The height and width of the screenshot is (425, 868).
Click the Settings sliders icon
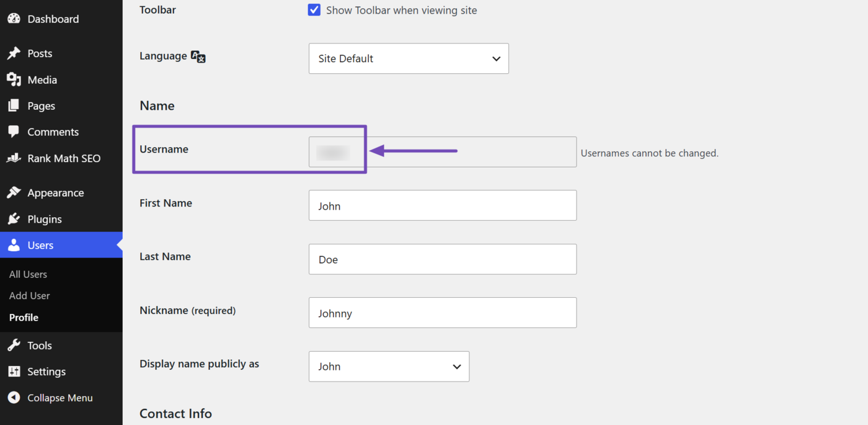14,371
